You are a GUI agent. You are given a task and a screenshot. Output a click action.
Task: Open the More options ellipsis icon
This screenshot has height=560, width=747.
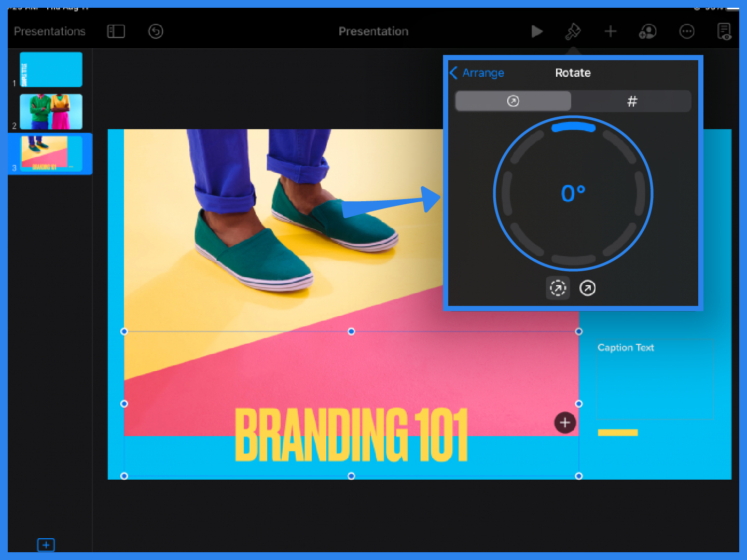pos(687,32)
